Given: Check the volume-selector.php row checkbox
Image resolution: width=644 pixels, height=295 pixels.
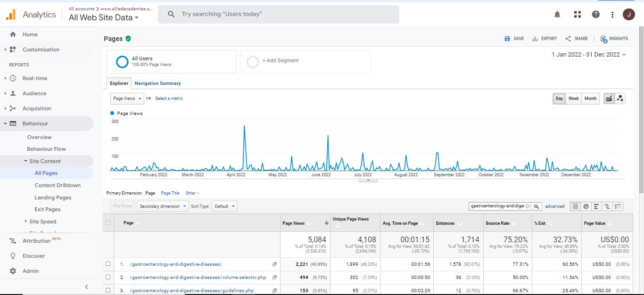Looking at the screenshot, I should 108,277.
